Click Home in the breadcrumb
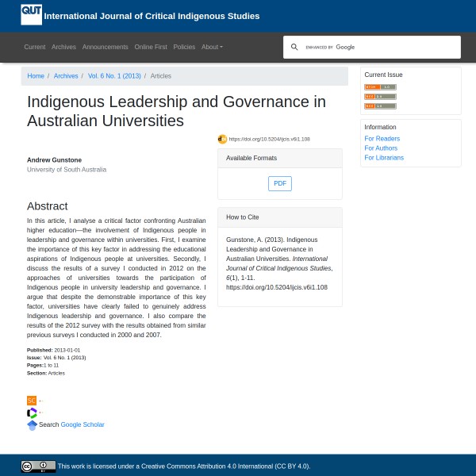The height and width of the screenshot is (476, 476). coord(36,76)
